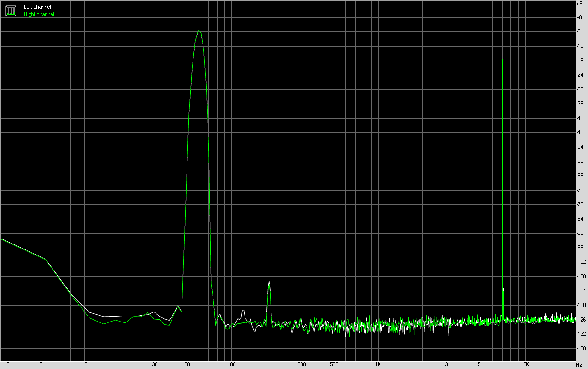The image size is (588, 369).
Task: Click the "-96" dB axis value
Action: [580, 247]
